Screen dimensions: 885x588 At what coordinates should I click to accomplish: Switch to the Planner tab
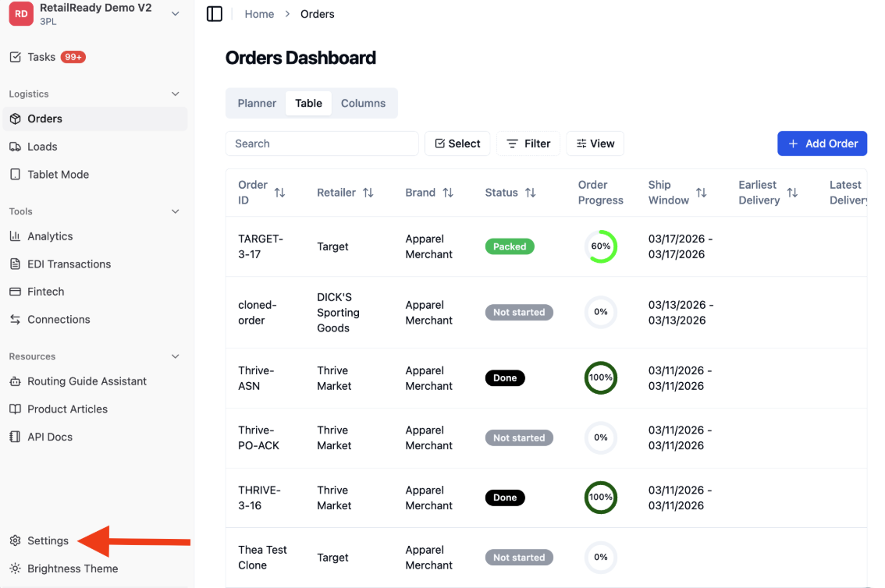tap(257, 103)
